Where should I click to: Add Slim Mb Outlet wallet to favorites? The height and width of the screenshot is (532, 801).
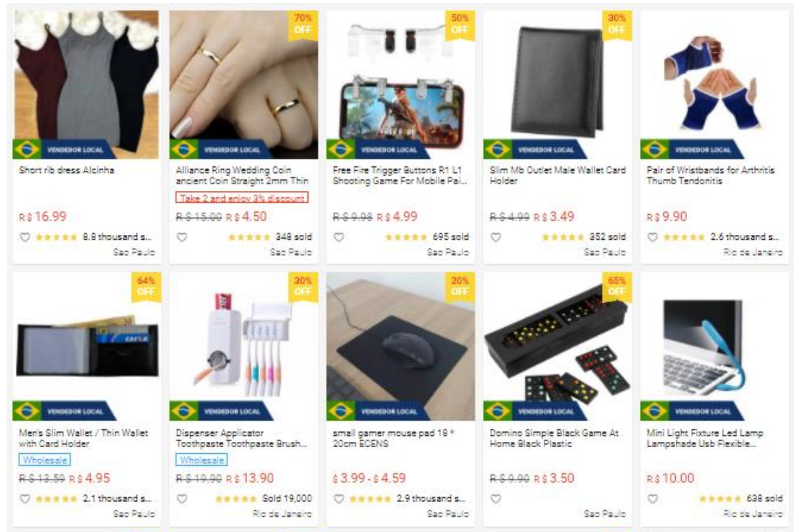(x=496, y=237)
